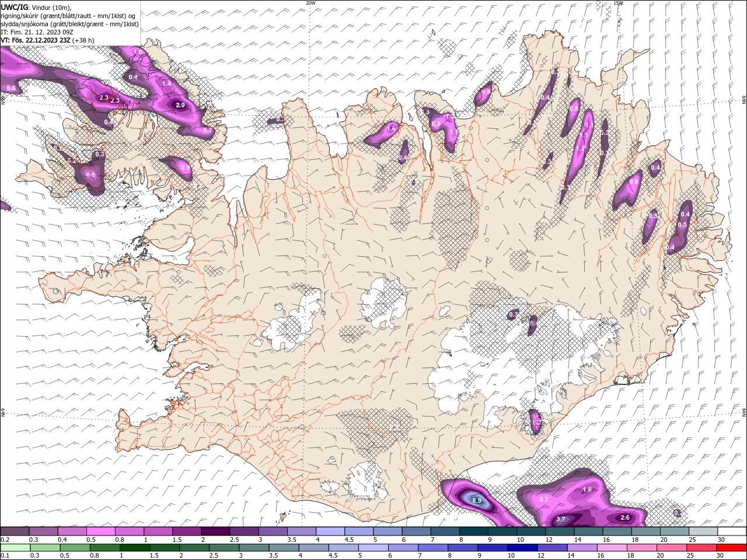
Task: Click the 8.9 precipitation value off the south coast
Action: (476, 501)
